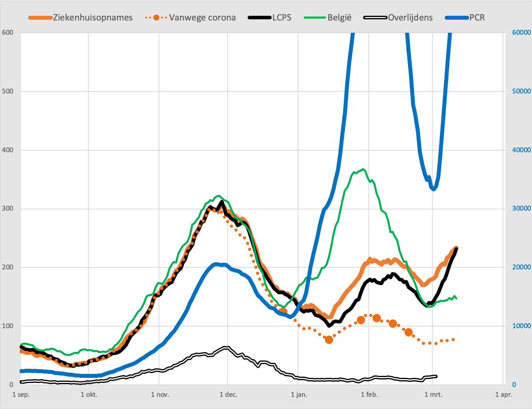This screenshot has height=409, width=532.
Task: Click the thick blue PCR legend line swatch
Action: 457,18
